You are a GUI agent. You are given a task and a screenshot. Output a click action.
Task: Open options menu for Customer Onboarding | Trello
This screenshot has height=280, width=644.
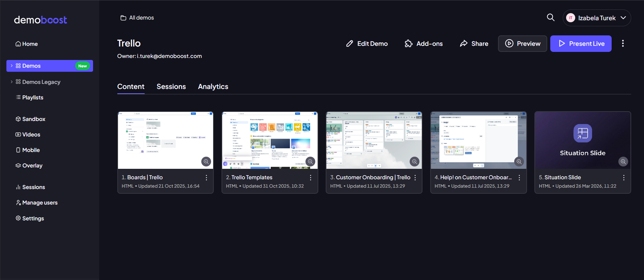pos(415,178)
